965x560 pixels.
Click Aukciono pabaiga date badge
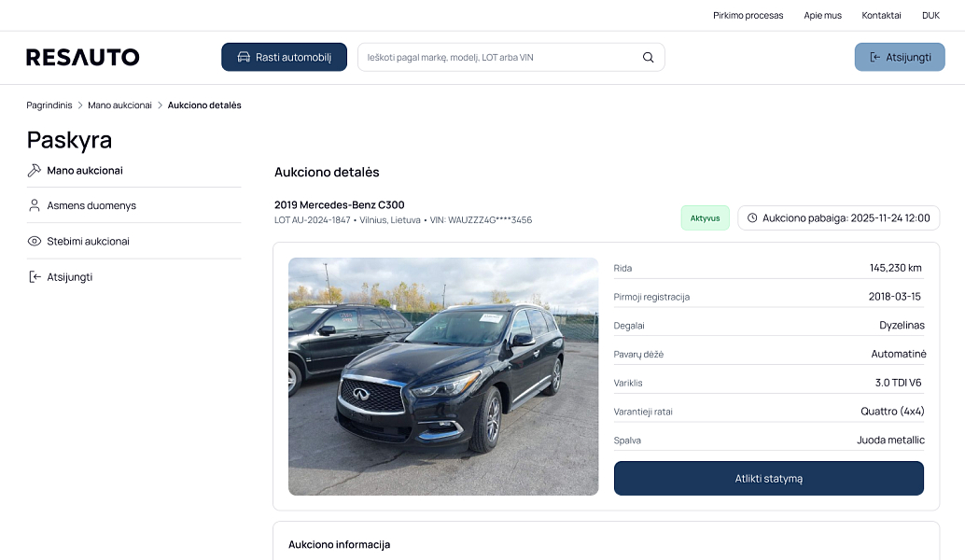tap(839, 217)
